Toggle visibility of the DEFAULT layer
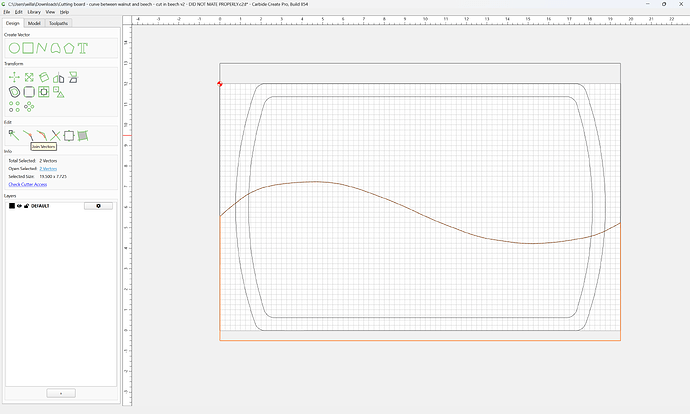The width and height of the screenshot is (690, 414). point(19,206)
